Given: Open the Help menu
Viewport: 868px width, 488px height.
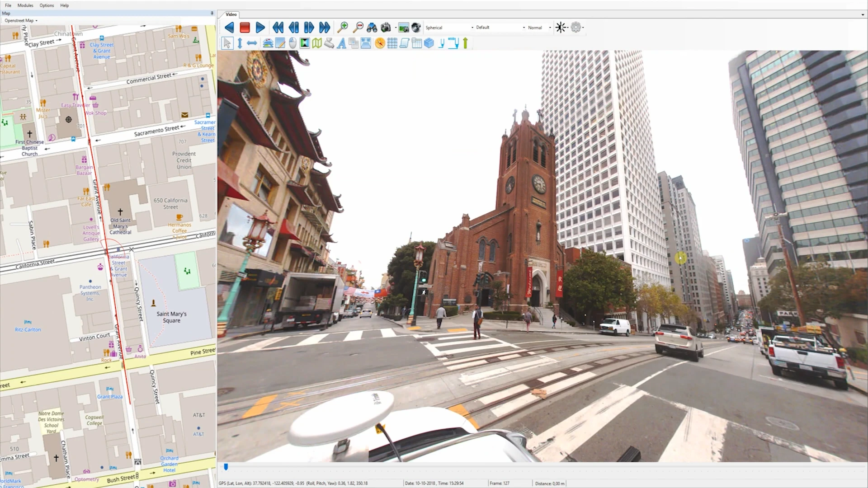Looking at the screenshot, I should pos(65,5).
